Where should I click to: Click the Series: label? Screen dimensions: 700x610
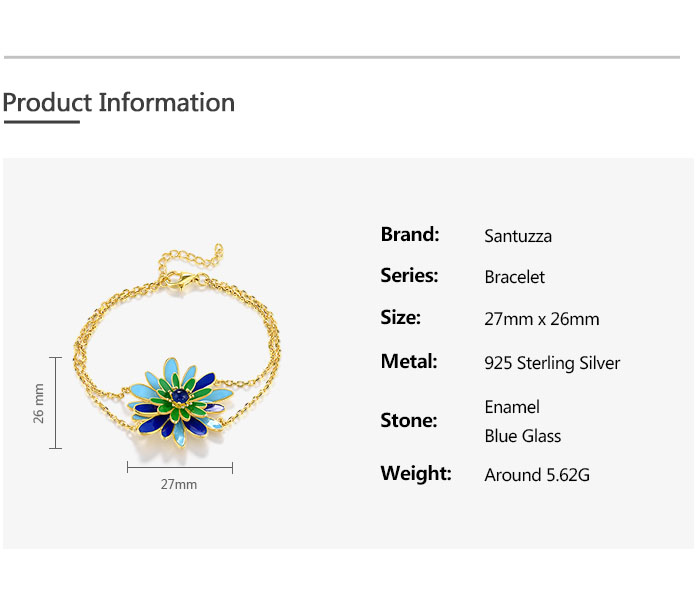pos(409,276)
